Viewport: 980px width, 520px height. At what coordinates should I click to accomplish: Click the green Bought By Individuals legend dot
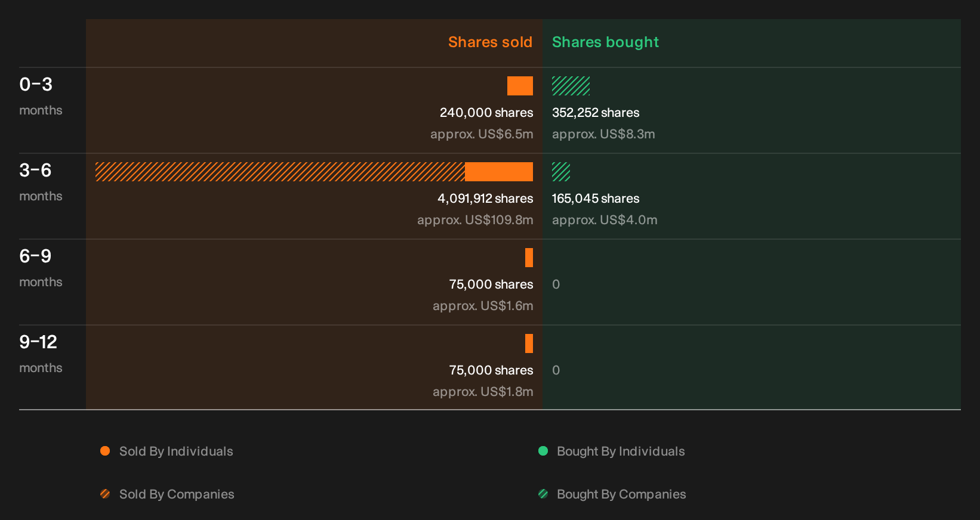pyautogui.click(x=543, y=451)
